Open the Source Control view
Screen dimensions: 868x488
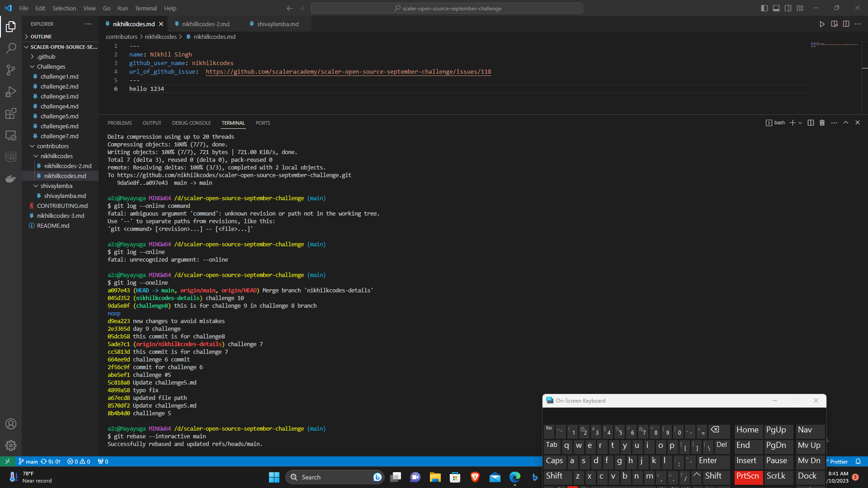tap(11, 70)
